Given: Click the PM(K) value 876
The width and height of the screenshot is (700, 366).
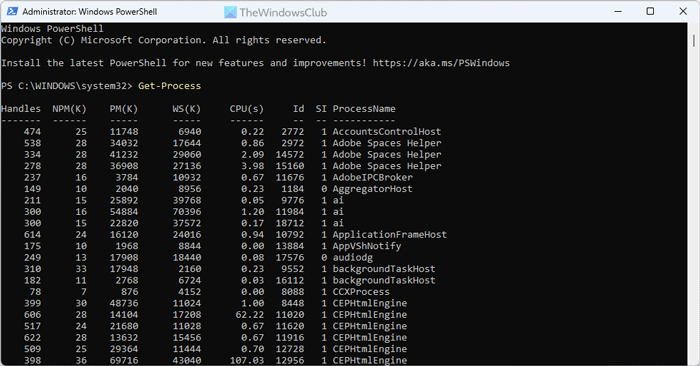Looking at the screenshot, I should 129,292.
